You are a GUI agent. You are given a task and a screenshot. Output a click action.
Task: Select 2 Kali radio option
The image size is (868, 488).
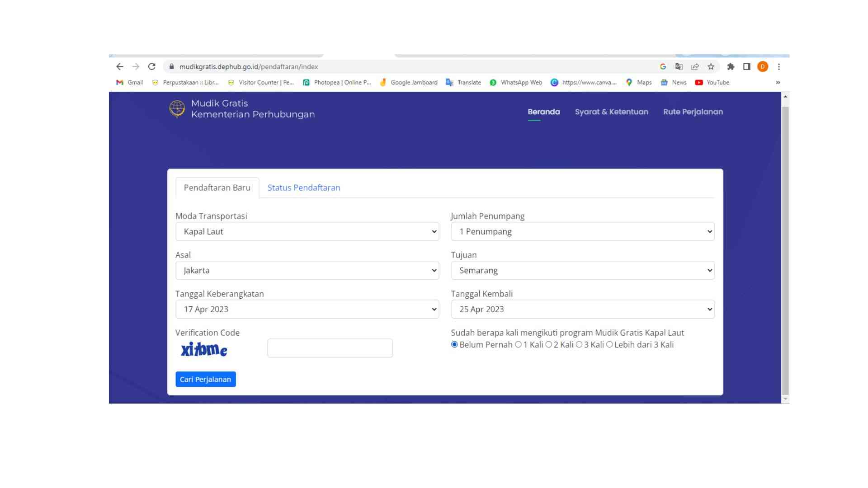coord(548,345)
